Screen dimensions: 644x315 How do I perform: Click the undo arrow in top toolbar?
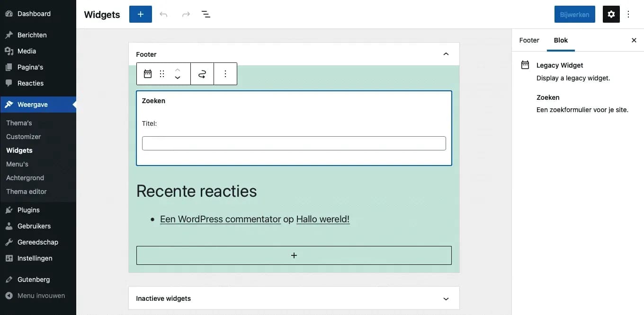[163, 14]
